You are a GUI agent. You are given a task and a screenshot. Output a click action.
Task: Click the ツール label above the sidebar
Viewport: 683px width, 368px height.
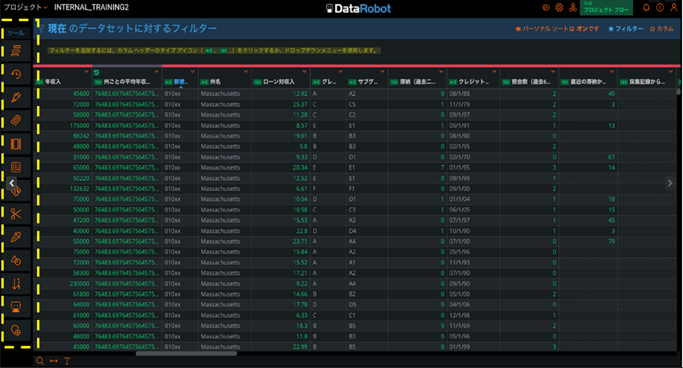coord(16,33)
